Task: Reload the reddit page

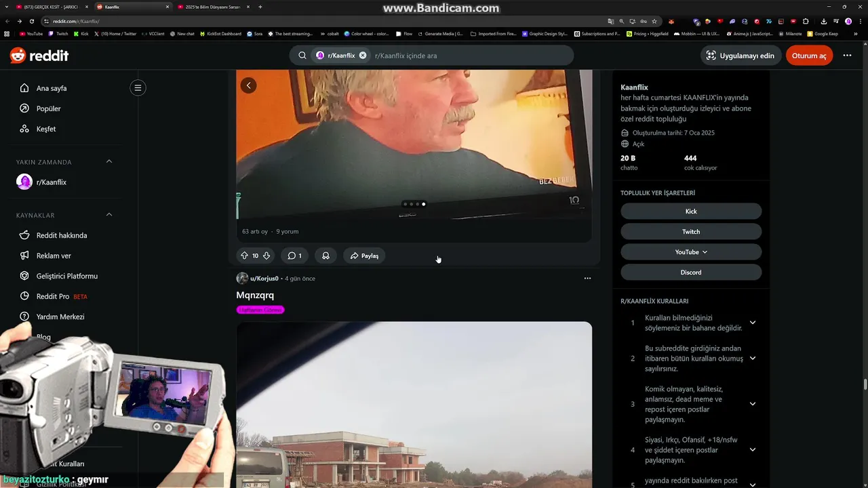Action: point(31,21)
